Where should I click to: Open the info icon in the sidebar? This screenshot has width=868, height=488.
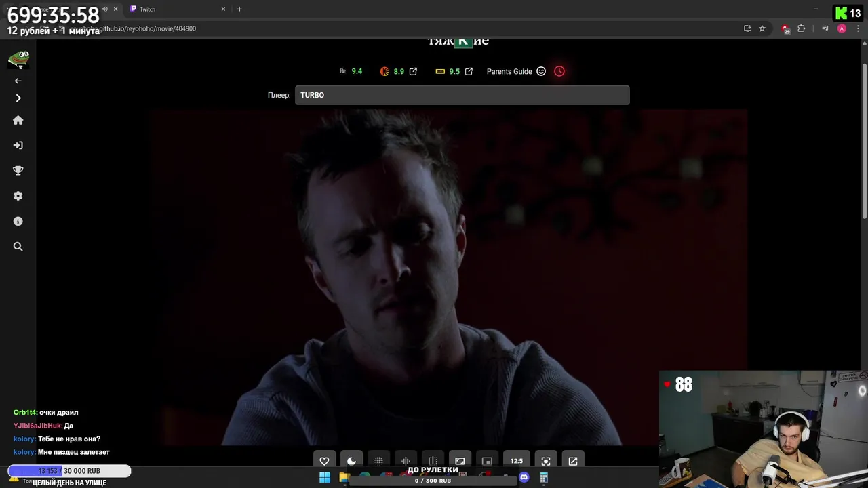click(18, 222)
